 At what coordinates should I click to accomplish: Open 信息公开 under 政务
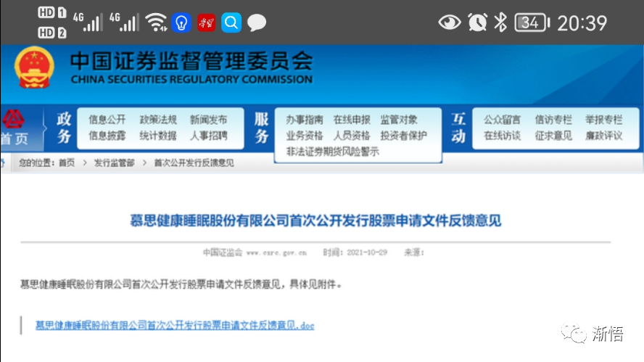(x=107, y=120)
